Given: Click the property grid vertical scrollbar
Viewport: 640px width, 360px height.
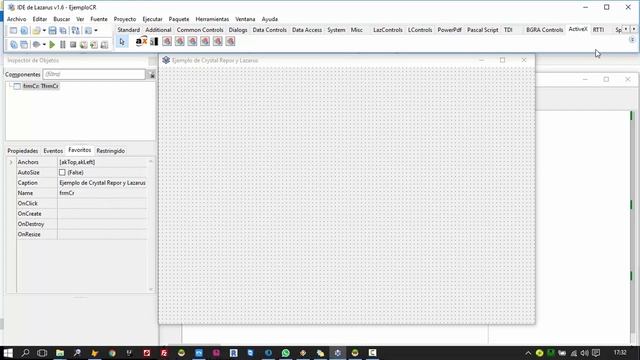Looking at the screenshot, I should [151, 225].
